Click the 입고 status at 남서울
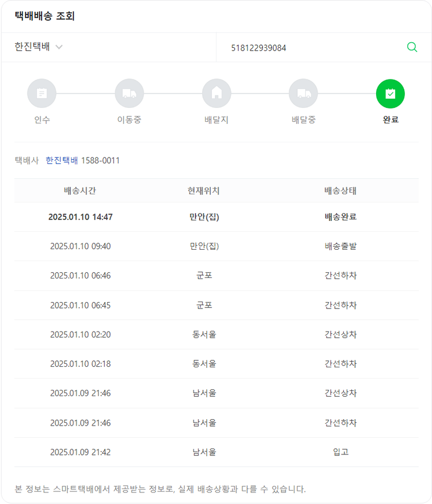The width and height of the screenshot is (432, 504). coord(340,452)
